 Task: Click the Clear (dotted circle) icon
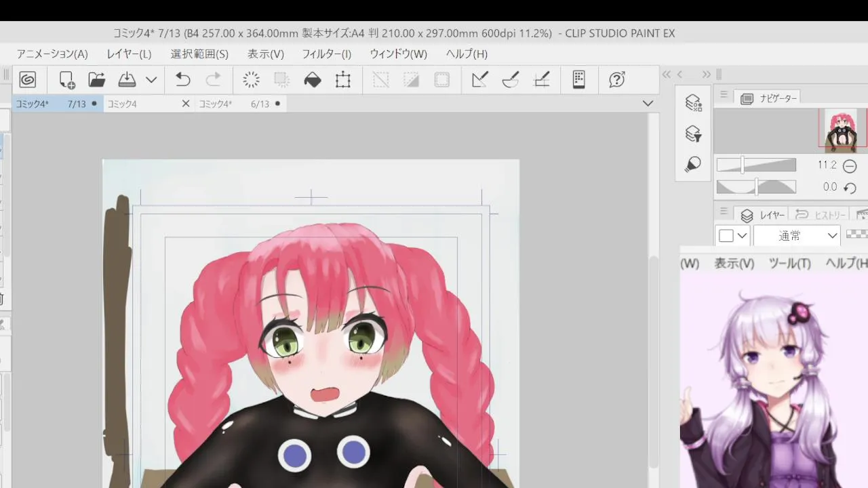point(251,80)
